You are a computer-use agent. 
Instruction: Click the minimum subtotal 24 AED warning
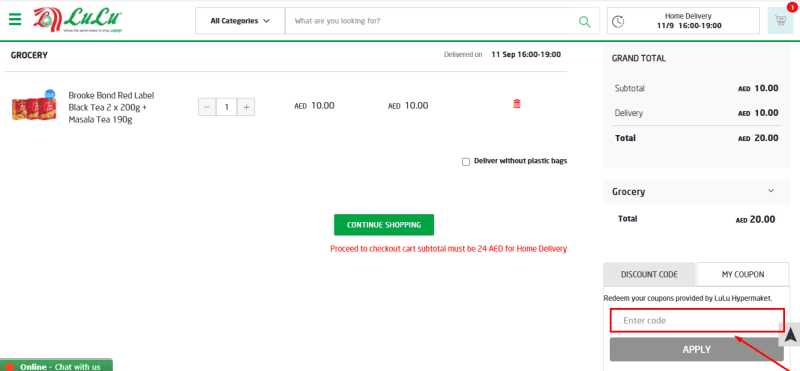[x=448, y=249]
